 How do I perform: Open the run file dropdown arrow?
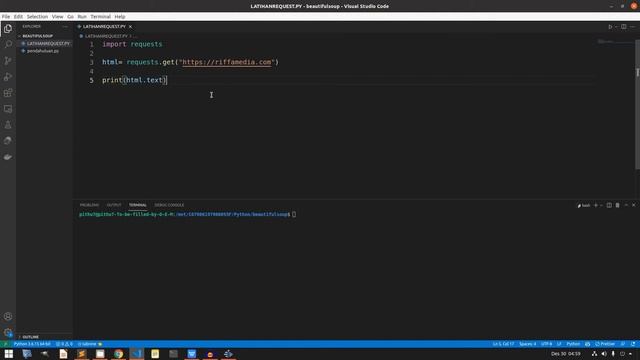616,27
